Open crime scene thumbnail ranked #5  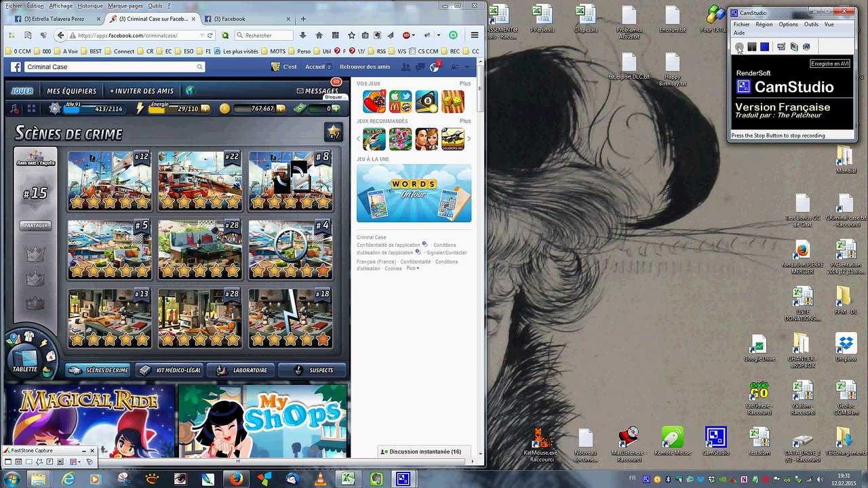click(x=110, y=249)
